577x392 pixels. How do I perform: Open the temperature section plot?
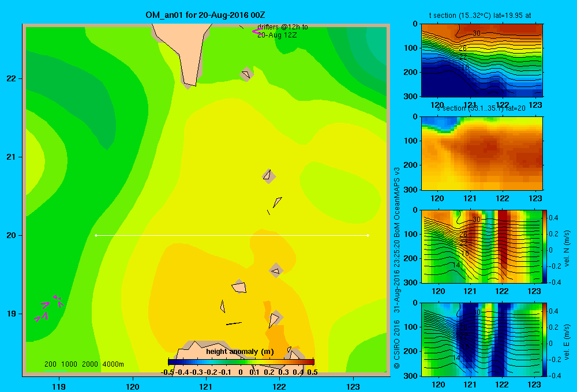[x=482, y=61]
